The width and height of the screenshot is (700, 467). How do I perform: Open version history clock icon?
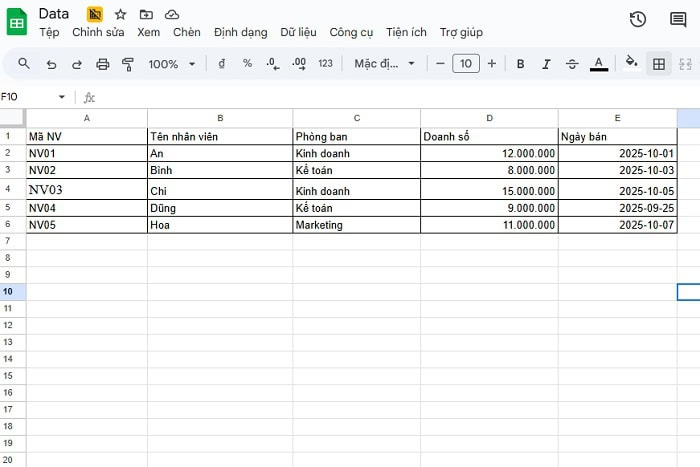click(x=637, y=20)
